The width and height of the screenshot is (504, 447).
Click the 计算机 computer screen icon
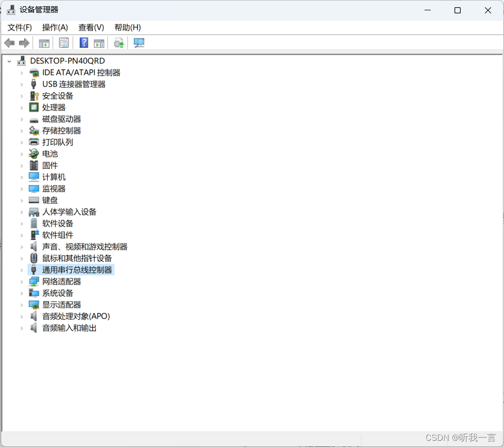(x=34, y=177)
